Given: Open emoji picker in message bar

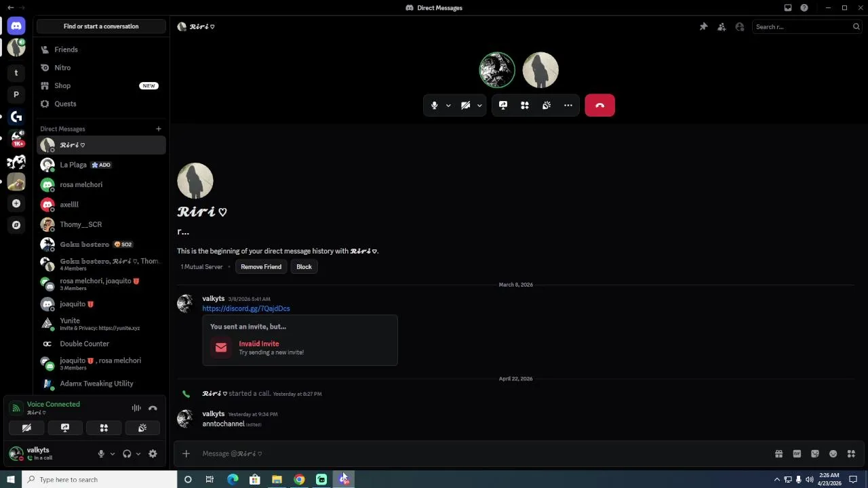Looking at the screenshot, I should (x=833, y=453).
